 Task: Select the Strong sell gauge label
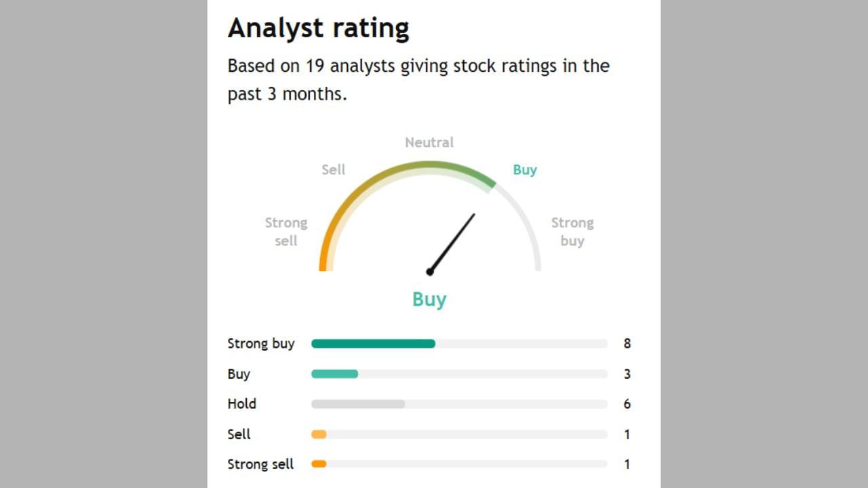(285, 232)
